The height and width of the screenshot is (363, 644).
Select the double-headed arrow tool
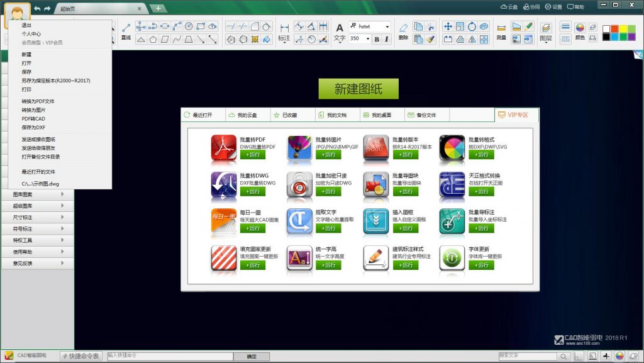pyautogui.click(x=213, y=40)
